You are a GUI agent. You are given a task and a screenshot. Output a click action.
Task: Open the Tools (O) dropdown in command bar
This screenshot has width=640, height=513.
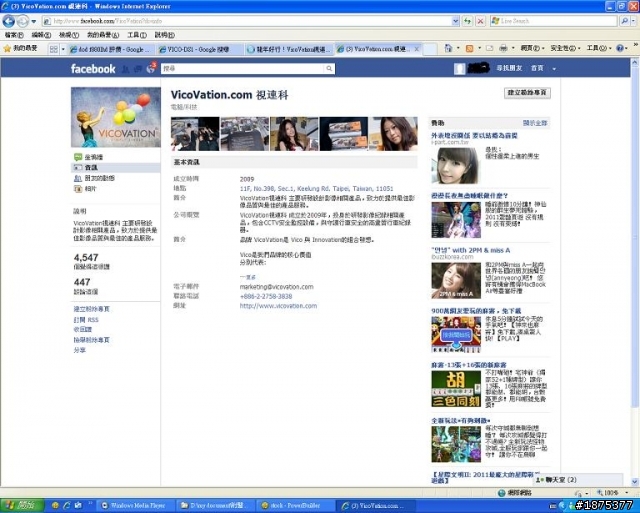coord(599,49)
